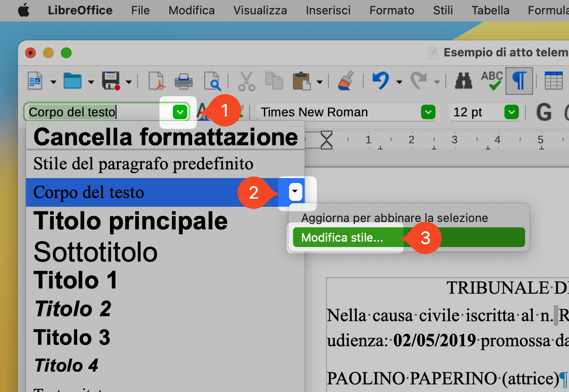Expand the Save options dropdown arrow
The height and width of the screenshot is (392, 569).
pos(129,82)
